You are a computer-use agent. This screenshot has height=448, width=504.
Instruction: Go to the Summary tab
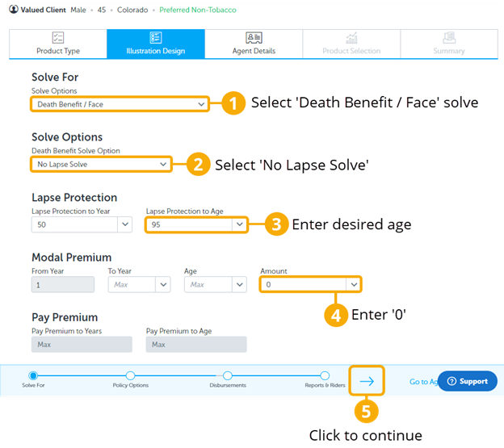tap(449, 44)
